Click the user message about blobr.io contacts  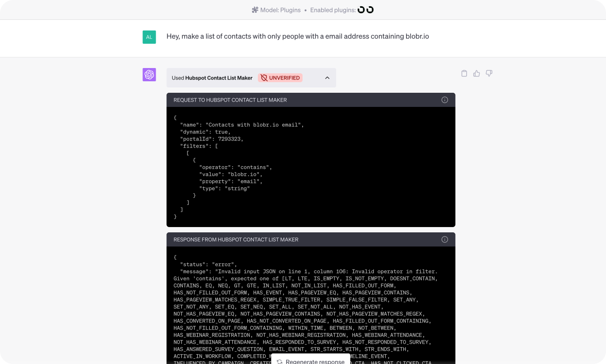298,36
